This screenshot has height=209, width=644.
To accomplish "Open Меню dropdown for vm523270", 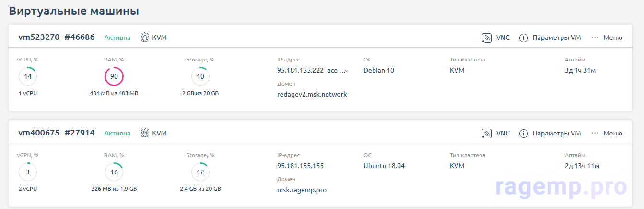I will pos(612,37).
